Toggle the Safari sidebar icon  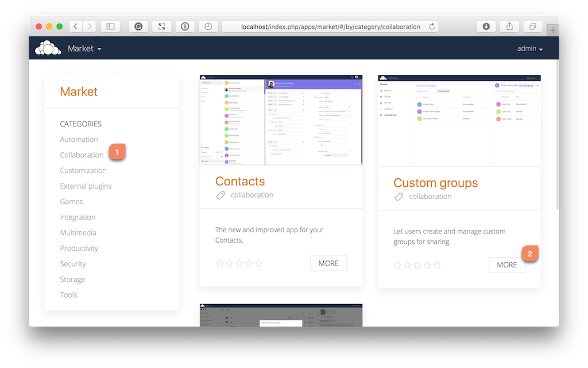coord(110,26)
